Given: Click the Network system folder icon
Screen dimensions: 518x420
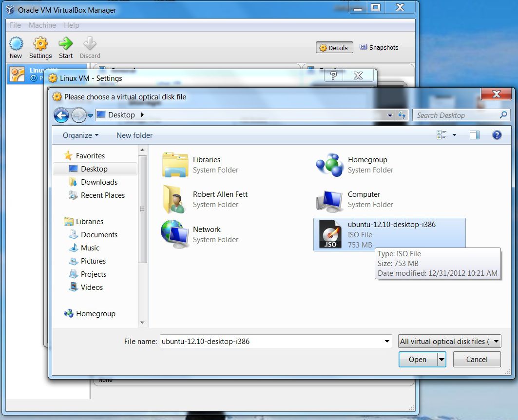Looking at the screenshot, I should [x=173, y=234].
